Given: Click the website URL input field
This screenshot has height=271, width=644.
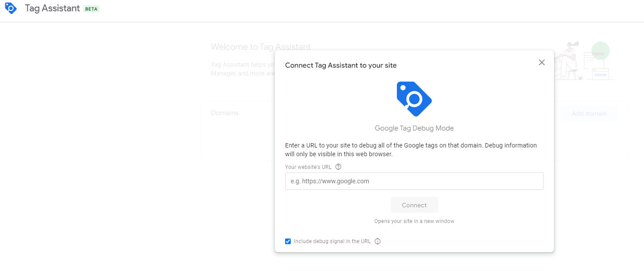Looking at the screenshot, I should tap(414, 181).
